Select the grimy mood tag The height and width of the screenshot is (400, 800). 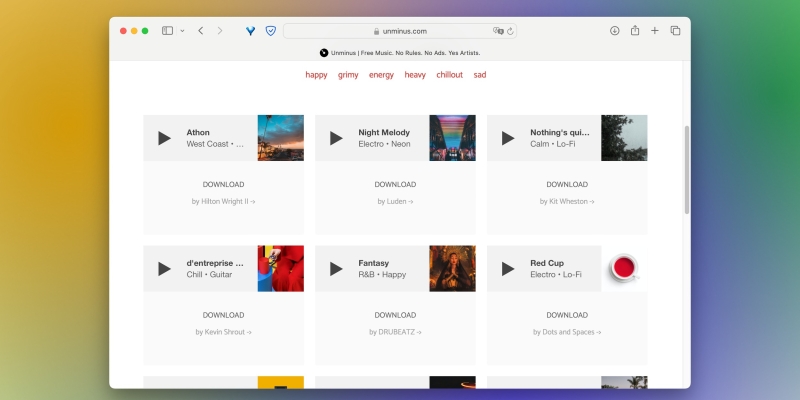coord(348,74)
